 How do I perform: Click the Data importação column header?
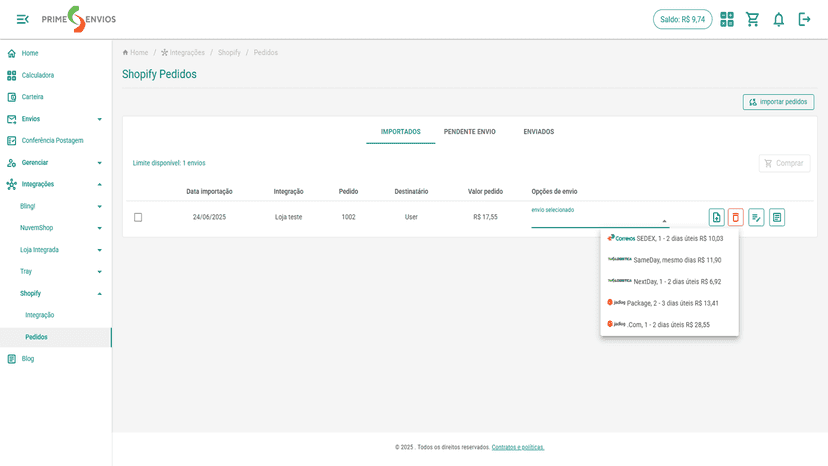209,192
